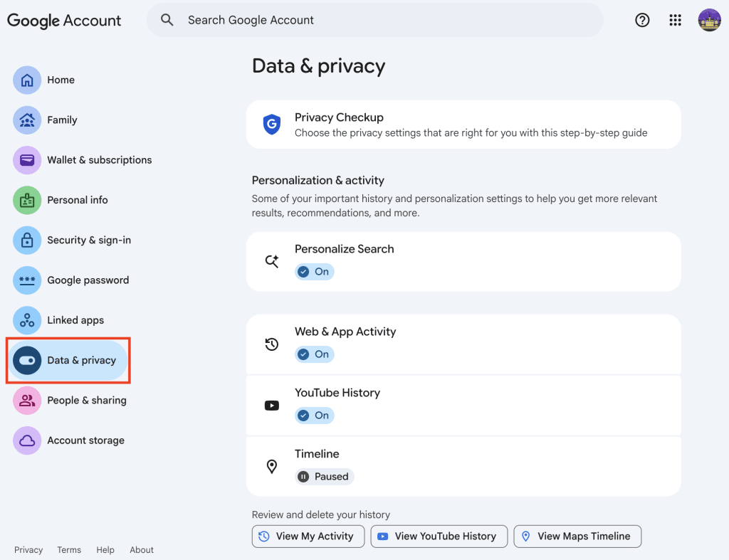Click the Google Account logo
729x560 pixels.
[x=64, y=21]
